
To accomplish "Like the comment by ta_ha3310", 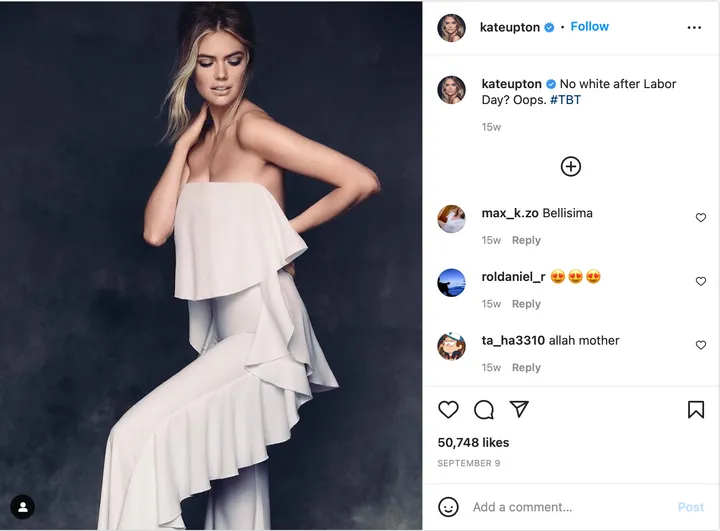I will (x=700, y=345).
